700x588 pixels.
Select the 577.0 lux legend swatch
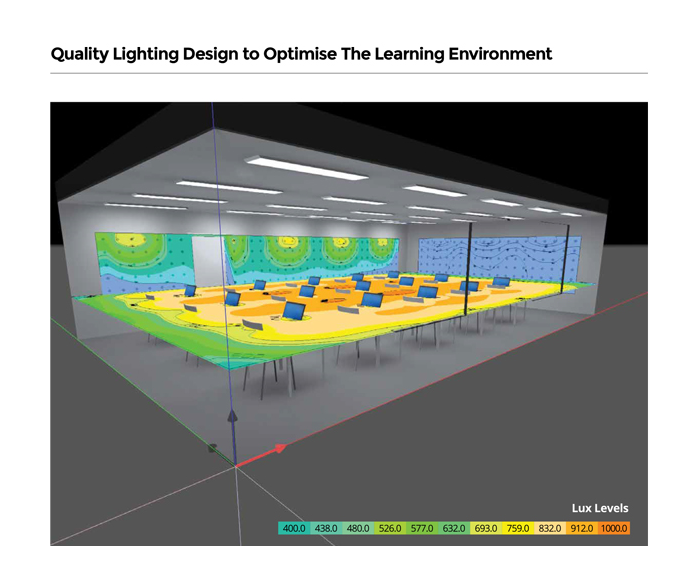click(x=421, y=528)
